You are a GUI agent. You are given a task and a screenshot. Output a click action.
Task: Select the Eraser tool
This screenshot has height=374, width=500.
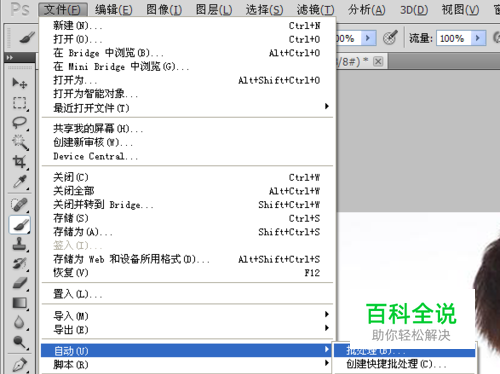pyautogui.click(x=20, y=283)
